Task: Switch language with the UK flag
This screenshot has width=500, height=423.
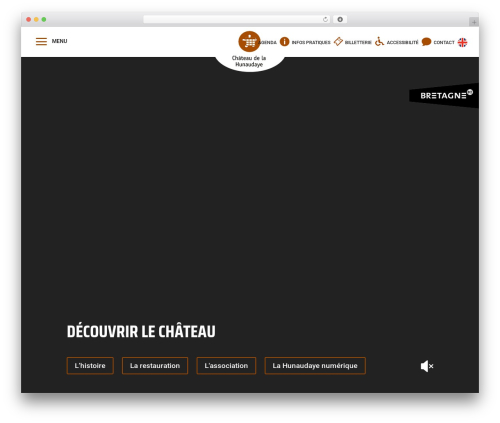Action: pos(463,42)
